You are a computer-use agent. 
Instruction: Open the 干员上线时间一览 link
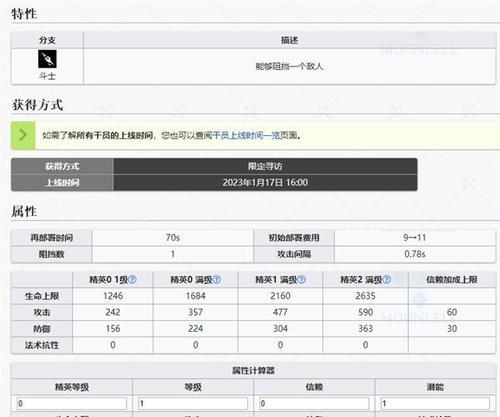[x=247, y=135]
